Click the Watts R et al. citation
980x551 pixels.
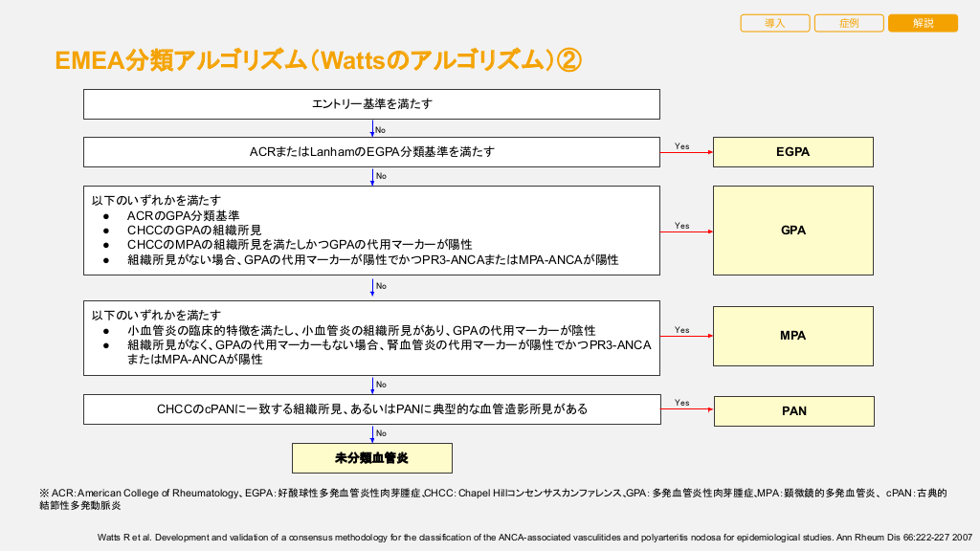(x=534, y=537)
